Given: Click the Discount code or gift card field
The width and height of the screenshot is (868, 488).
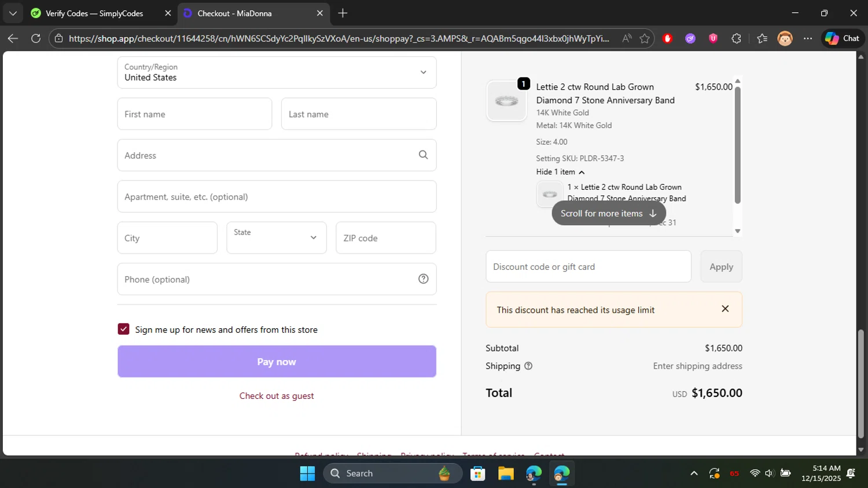Looking at the screenshot, I should (589, 267).
